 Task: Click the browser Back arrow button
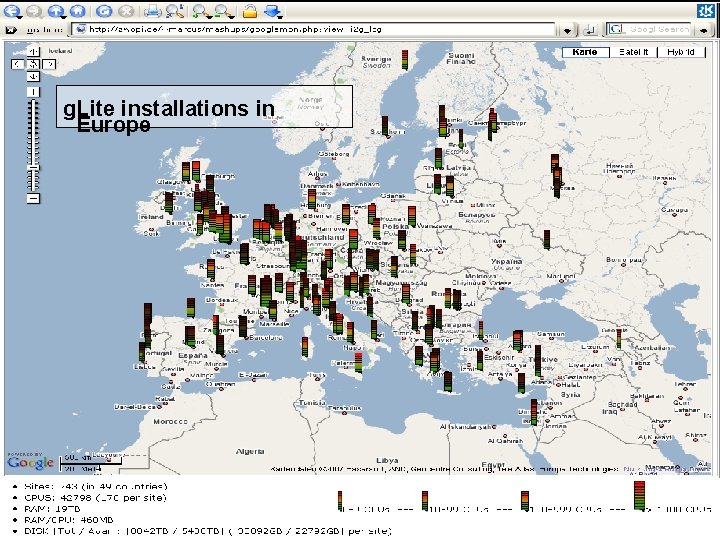pyautogui.click(x=10, y=11)
